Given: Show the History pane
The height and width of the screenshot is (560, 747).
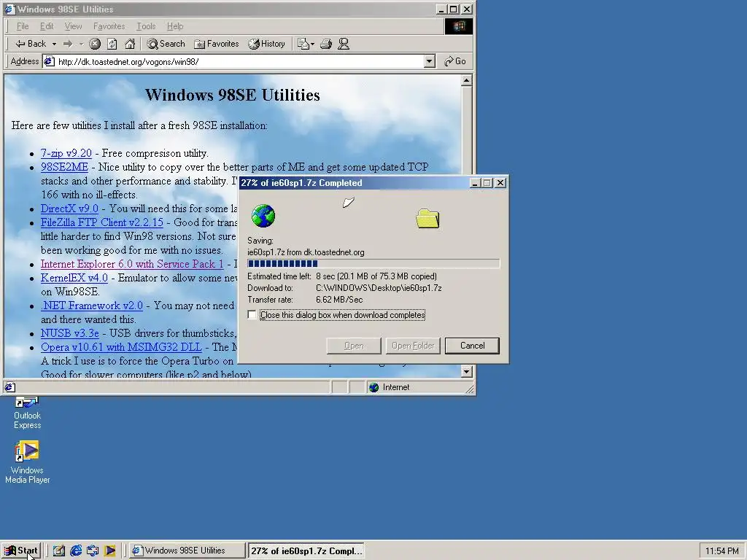Looking at the screenshot, I should pyautogui.click(x=267, y=44).
